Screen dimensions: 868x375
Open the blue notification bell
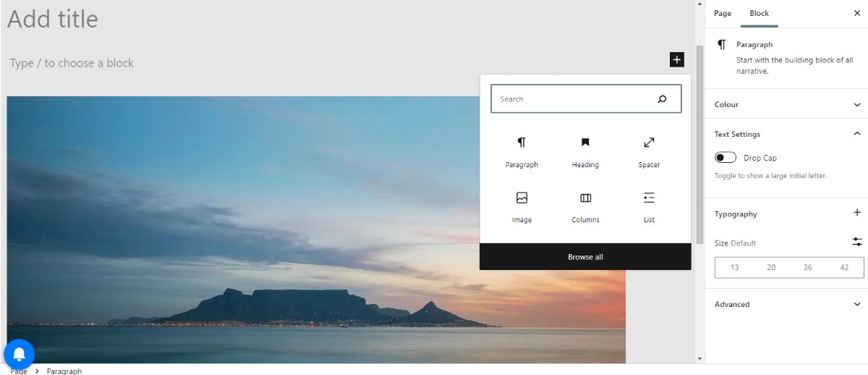click(19, 354)
